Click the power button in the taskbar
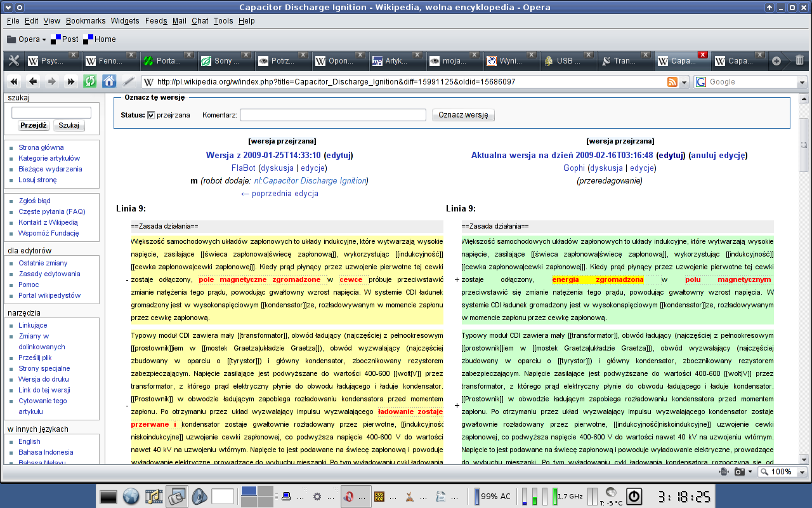This screenshot has width=812, height=508. (634, 496)
